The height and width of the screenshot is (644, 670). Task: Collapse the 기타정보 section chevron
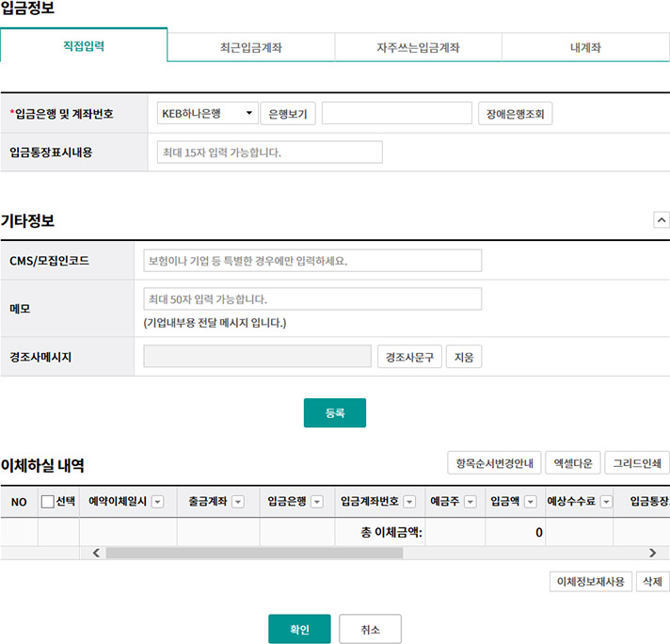click(x=661, y=219)
